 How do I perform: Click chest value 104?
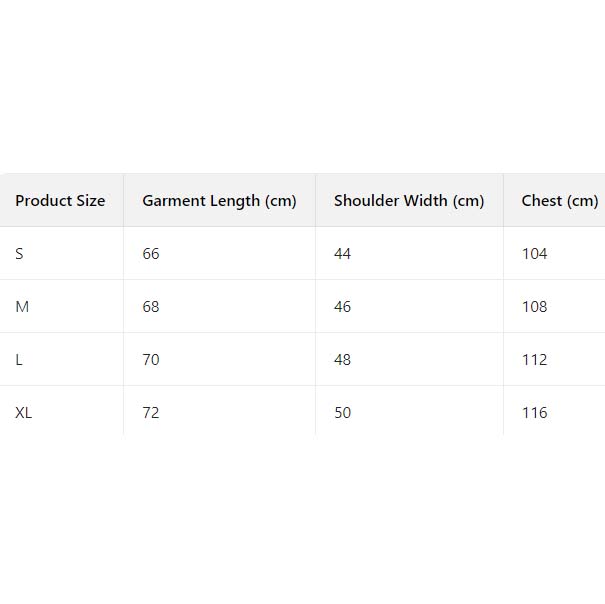click(535, 254)
